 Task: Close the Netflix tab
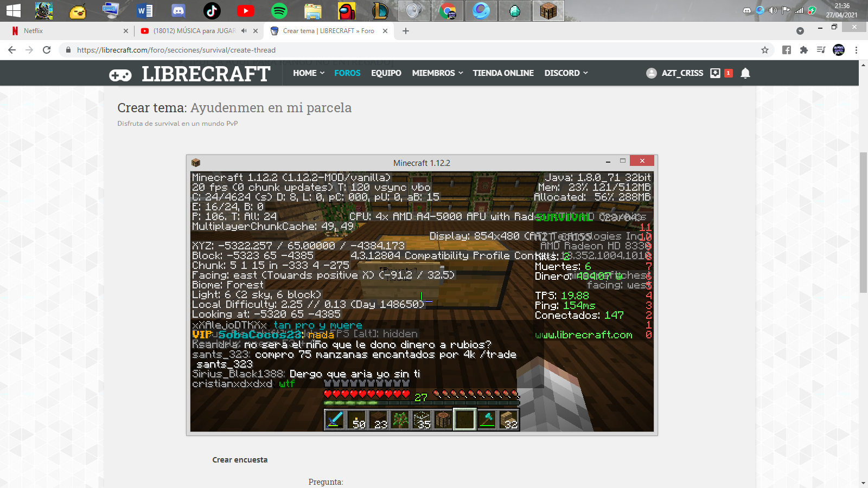click(126, 31)
